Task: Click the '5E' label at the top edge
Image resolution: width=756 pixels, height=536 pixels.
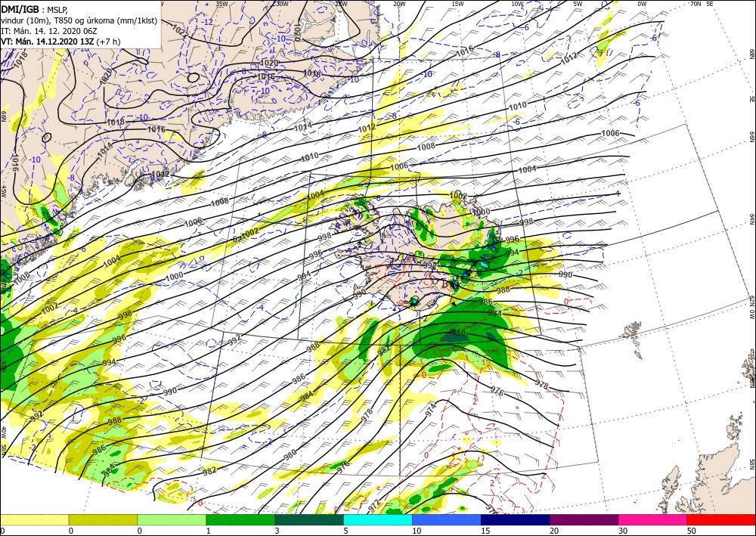Action: click(x=709, y=3)
